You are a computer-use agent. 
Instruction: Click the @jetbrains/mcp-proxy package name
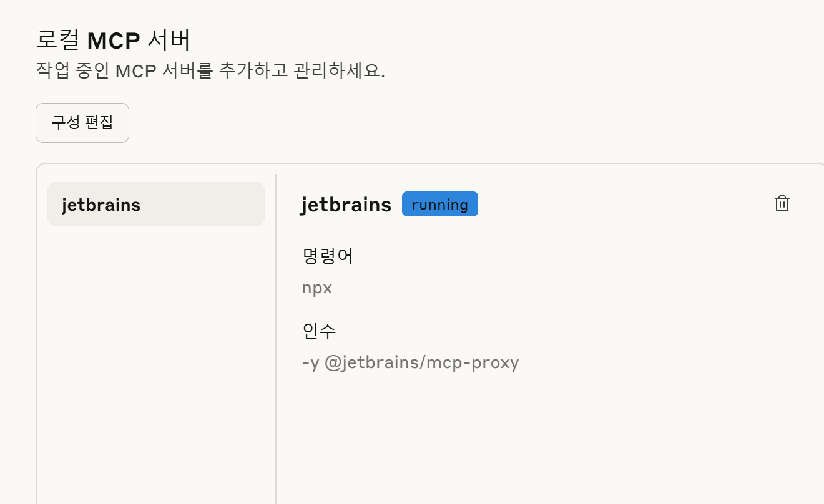422,362
